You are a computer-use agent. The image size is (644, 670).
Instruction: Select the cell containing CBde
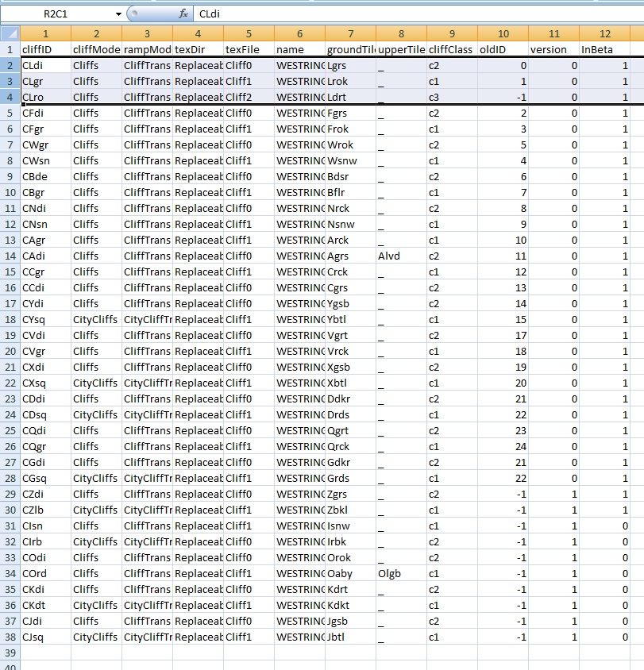pyautogui.click(x=46, y=176)
